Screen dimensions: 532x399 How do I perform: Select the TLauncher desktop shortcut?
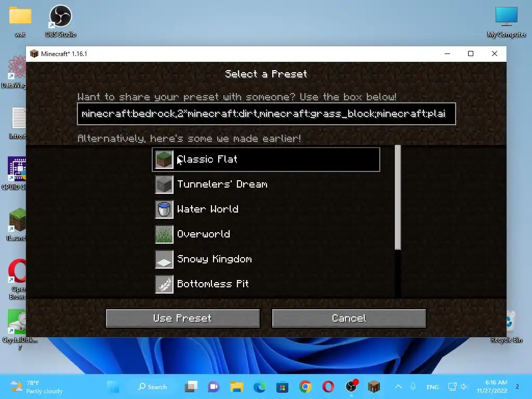16,224
